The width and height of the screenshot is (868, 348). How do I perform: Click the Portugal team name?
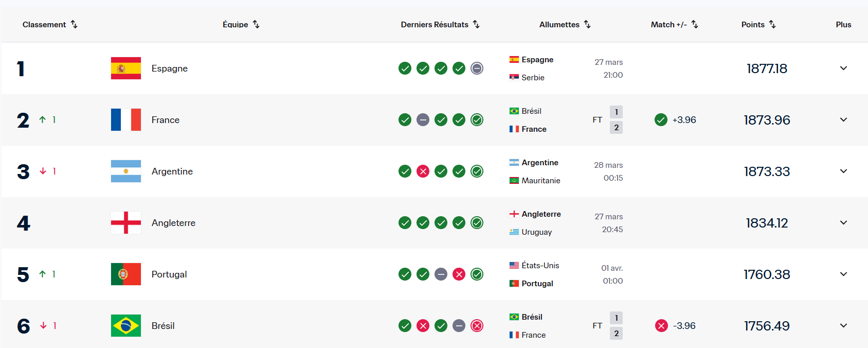(169, 274)
